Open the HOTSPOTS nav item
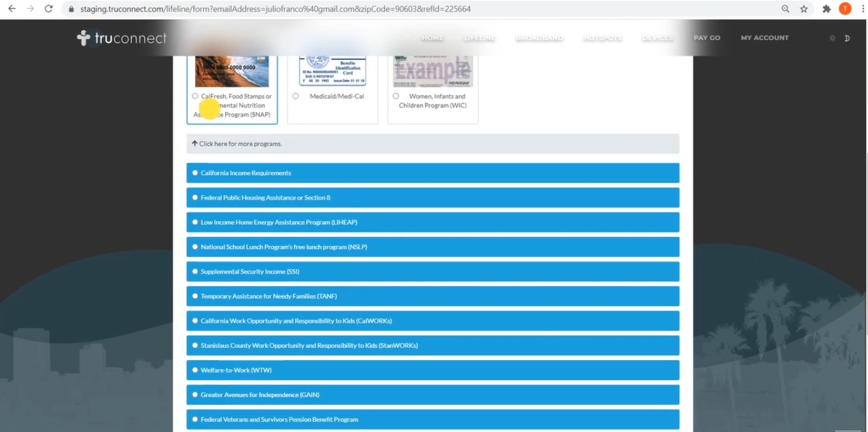Viewport: 868px width, 432px height. click(x=602, y=38)
